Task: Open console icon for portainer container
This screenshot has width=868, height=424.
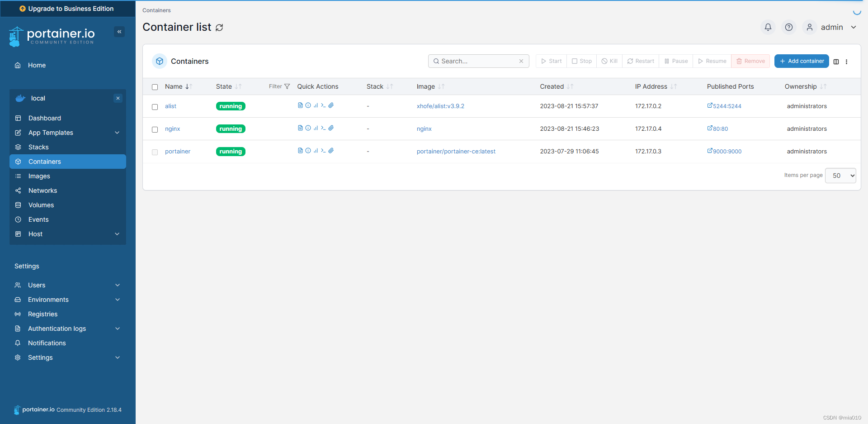Action: tap(323, 151)
